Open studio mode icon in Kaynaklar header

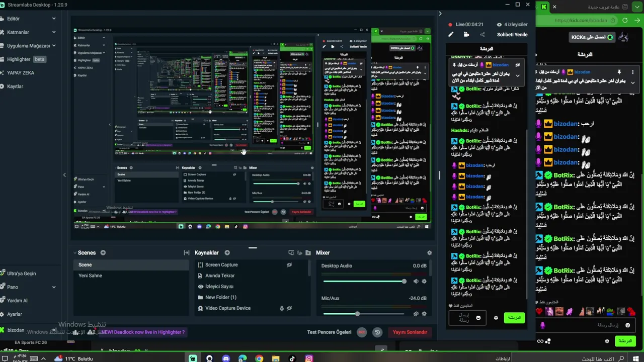pos(291,253)
